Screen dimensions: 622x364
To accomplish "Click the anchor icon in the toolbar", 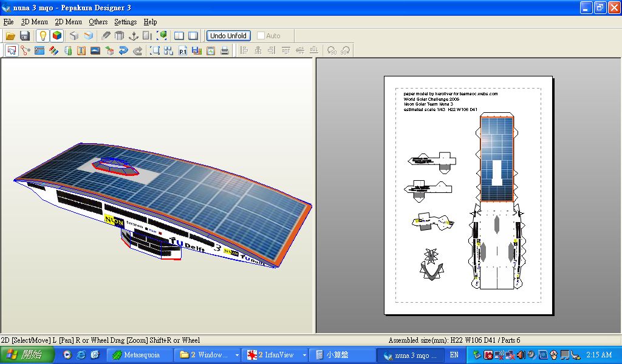I will point(134,36).
